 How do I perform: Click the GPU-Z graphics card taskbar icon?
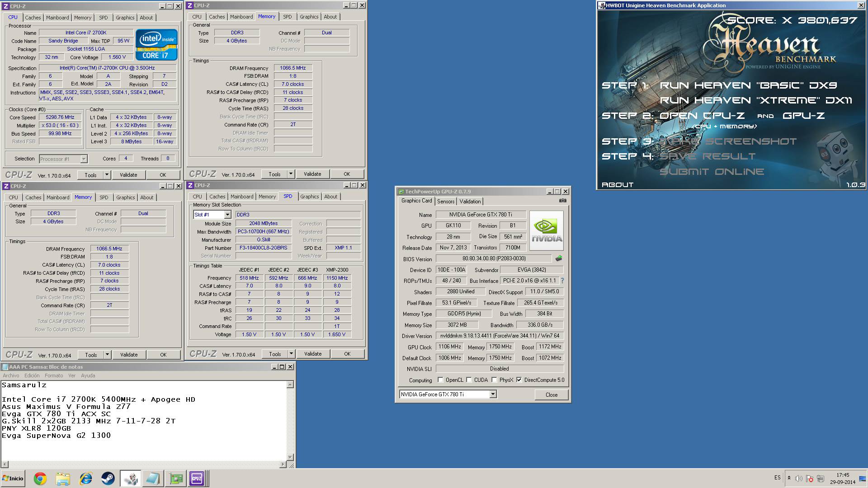[x=175, y=479]
